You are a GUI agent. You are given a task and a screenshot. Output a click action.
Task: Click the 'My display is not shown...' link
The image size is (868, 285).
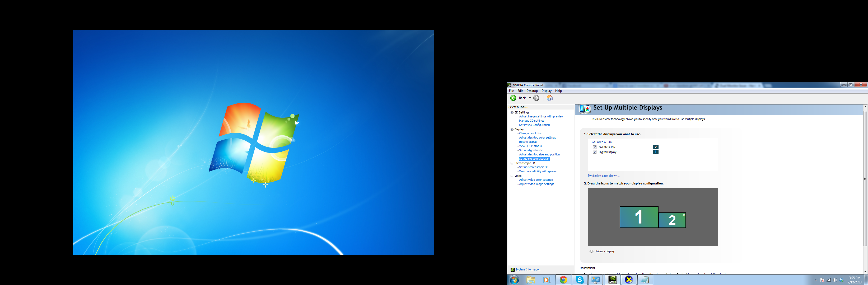[604, 176]
